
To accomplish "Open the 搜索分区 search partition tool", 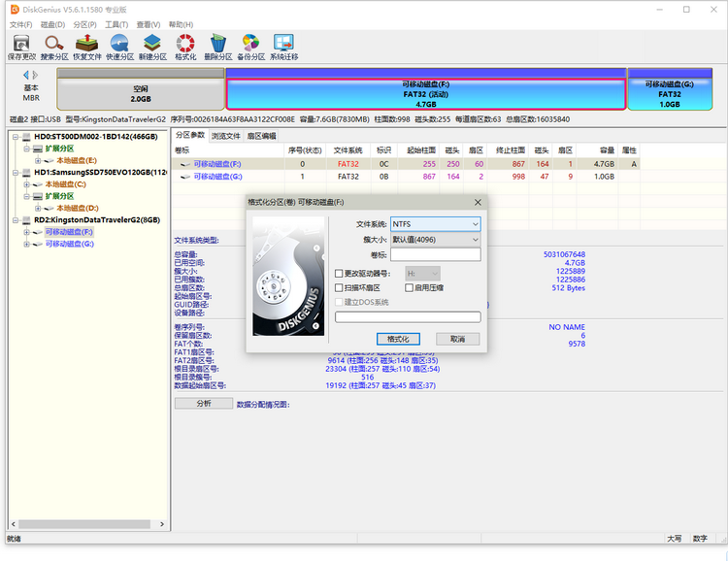I will (x=54, y=48).
